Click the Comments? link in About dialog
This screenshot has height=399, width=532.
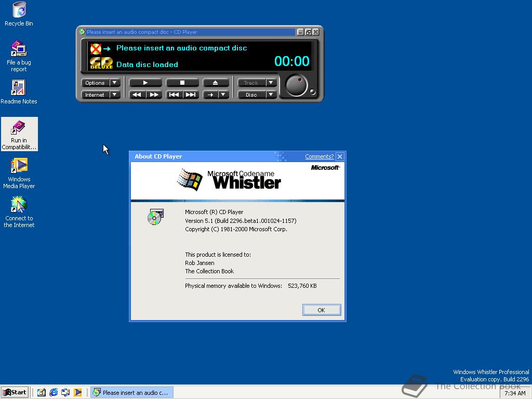[x=320, y=156]
